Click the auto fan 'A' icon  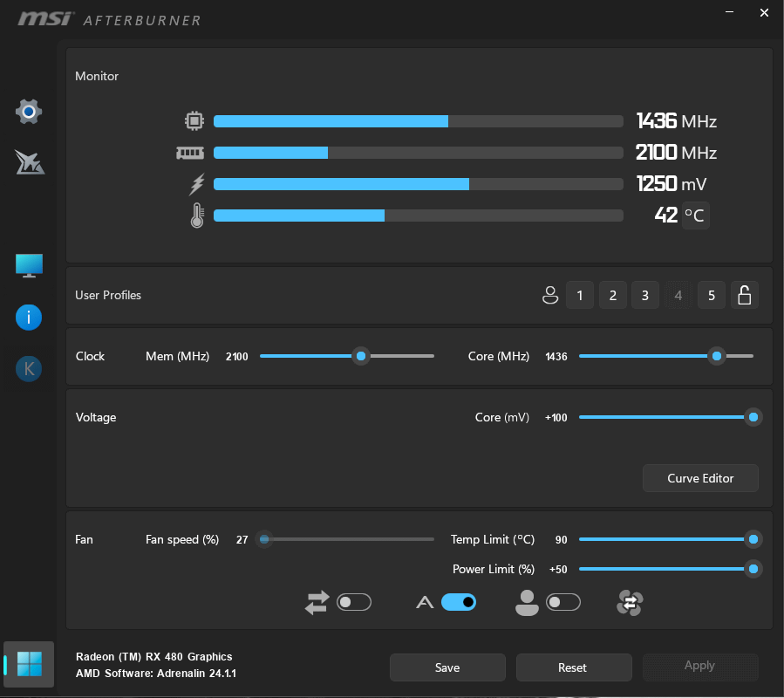(425, 602)
